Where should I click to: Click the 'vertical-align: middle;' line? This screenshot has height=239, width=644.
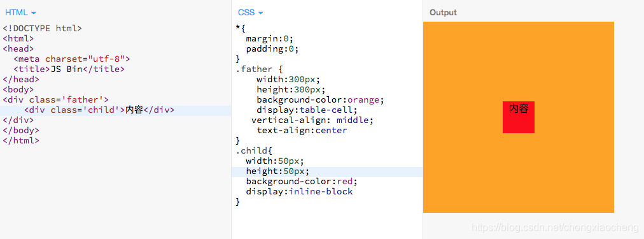312,120
